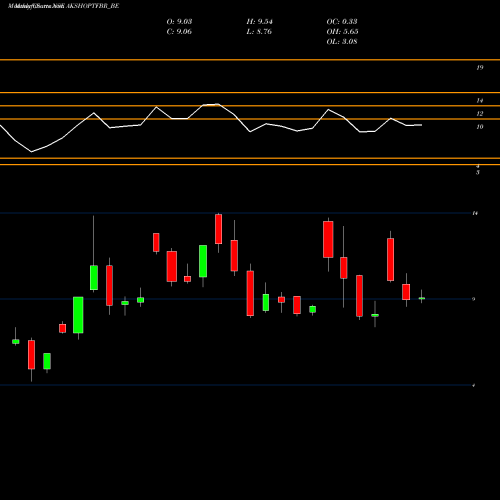
Task: Click the endpoint of the white indicator line
Action: point(422,125)
